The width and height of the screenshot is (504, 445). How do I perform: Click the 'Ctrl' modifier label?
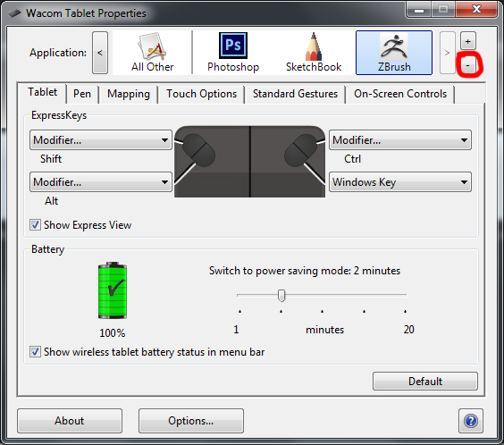[x=353, y=159]
